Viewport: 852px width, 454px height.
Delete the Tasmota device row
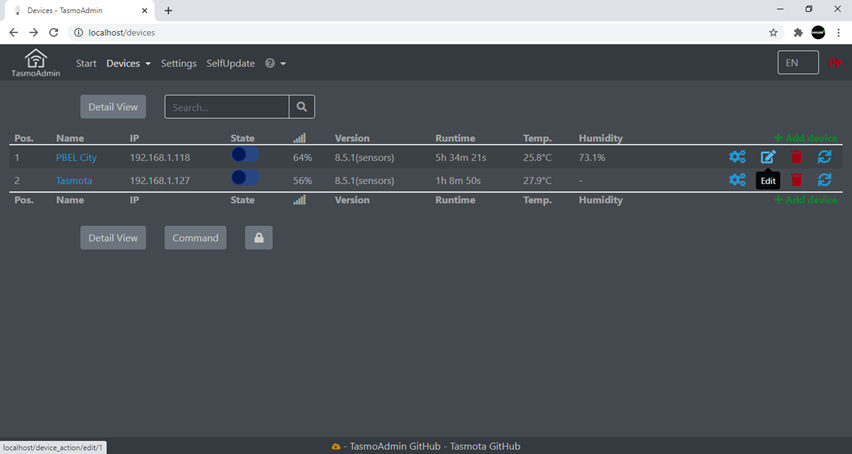click(797, 180)
